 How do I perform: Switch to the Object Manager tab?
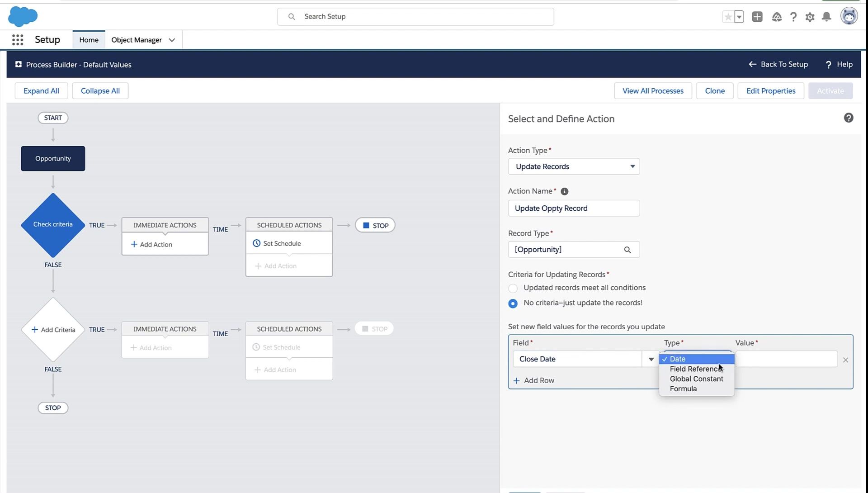pos(137,40)
